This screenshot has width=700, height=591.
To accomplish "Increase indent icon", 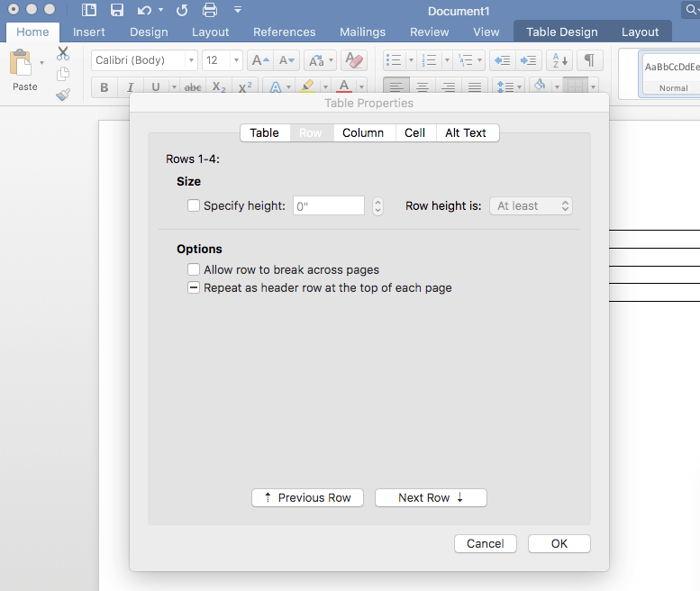I will (x=529, y=60).
